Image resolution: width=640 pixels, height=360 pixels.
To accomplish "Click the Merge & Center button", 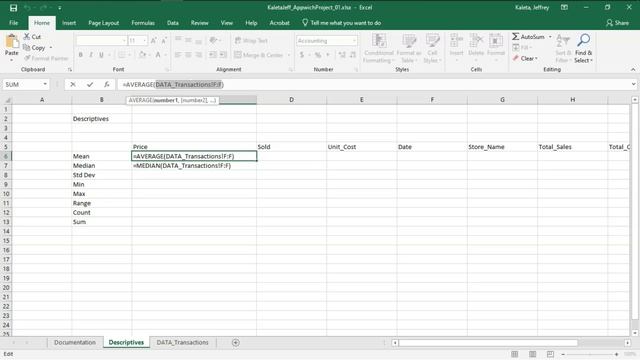I will [x=259, y=55].
